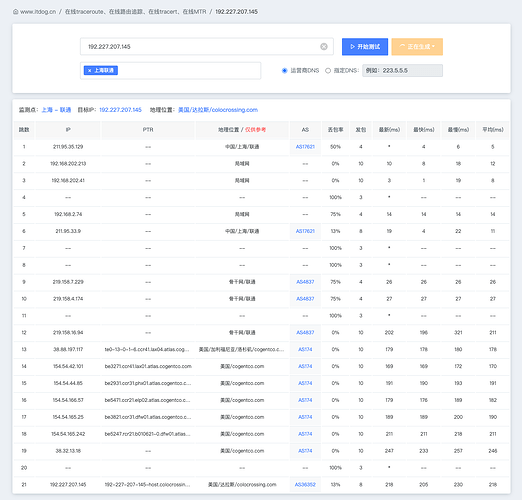Screen dimensions: 522x500
Task: Open AS174 link in hop 13 row
Action: click(305, 349)
